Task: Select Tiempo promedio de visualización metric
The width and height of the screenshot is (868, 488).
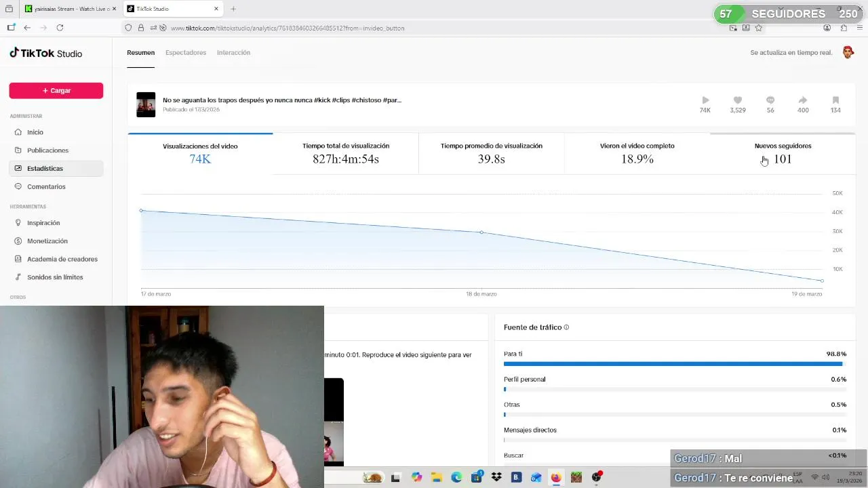Action: [x=492, y=154]
